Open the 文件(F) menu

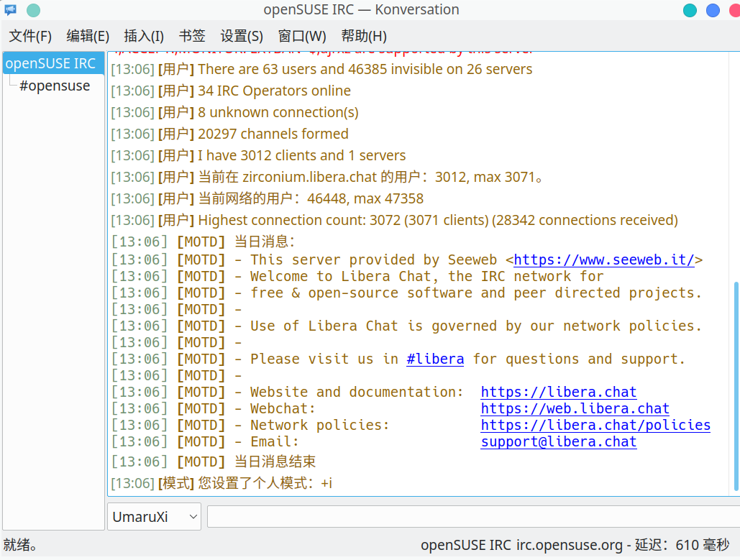[30, 36]
